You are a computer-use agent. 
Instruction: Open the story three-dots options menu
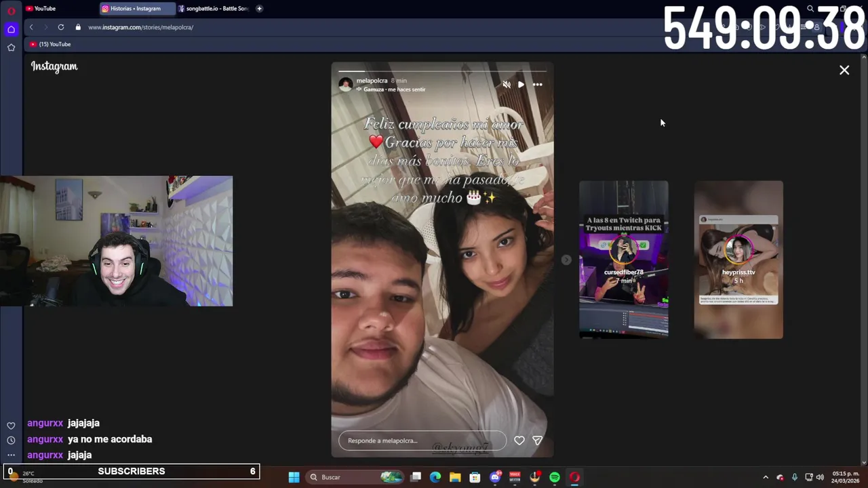[537, 85]
